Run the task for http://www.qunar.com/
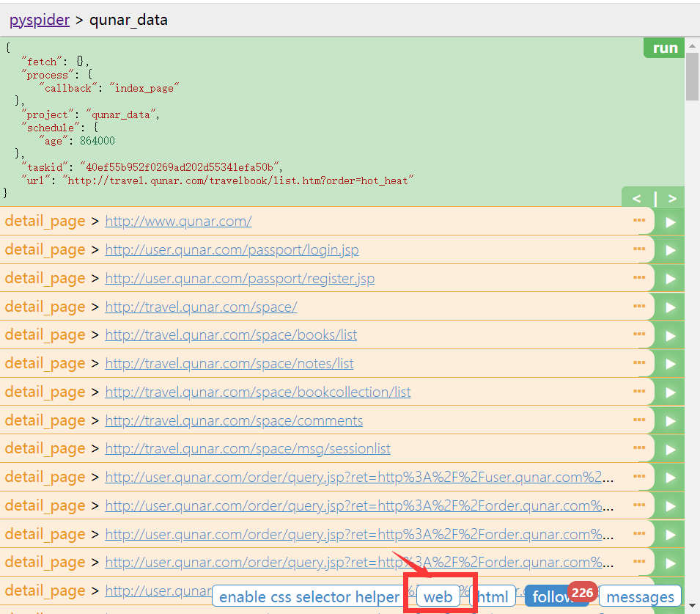The image size is (700, 614). (670, 222)
